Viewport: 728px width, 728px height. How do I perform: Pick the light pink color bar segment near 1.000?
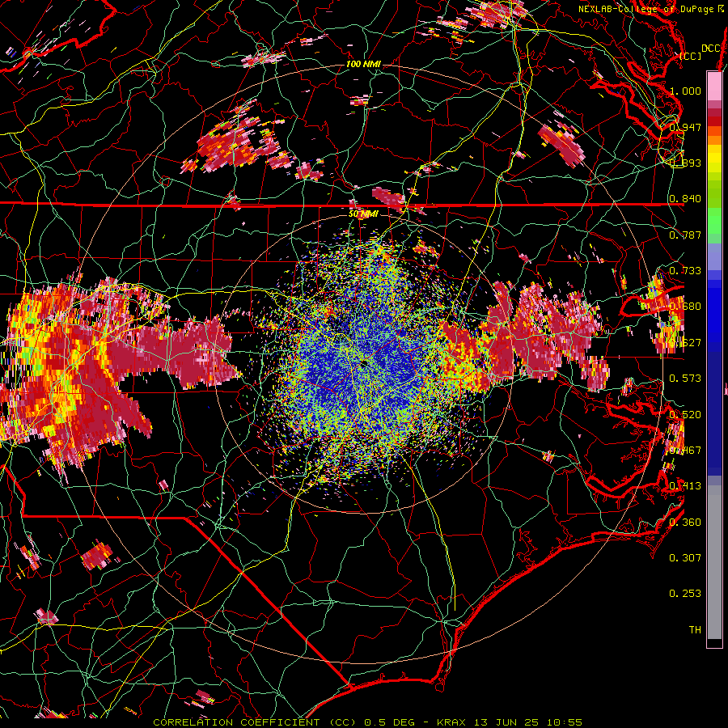pyautogui.click(x=714, y=87)
